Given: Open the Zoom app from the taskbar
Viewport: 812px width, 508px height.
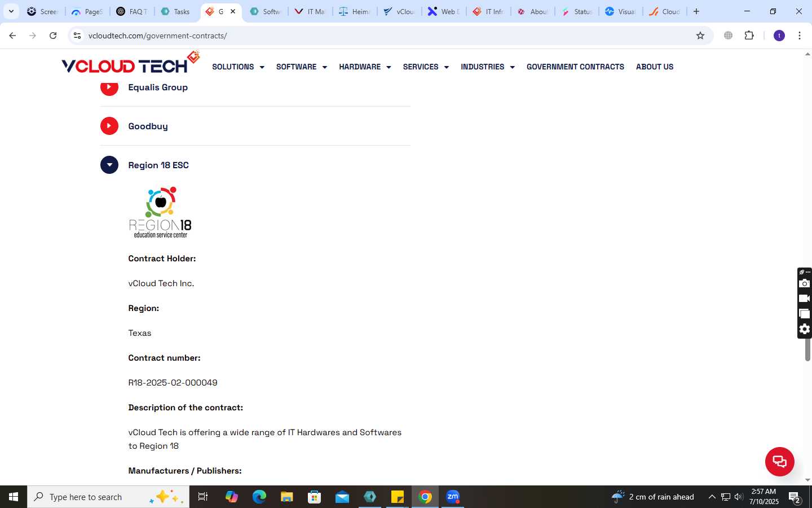Looking at the screenshot, I should coord(453,497).
